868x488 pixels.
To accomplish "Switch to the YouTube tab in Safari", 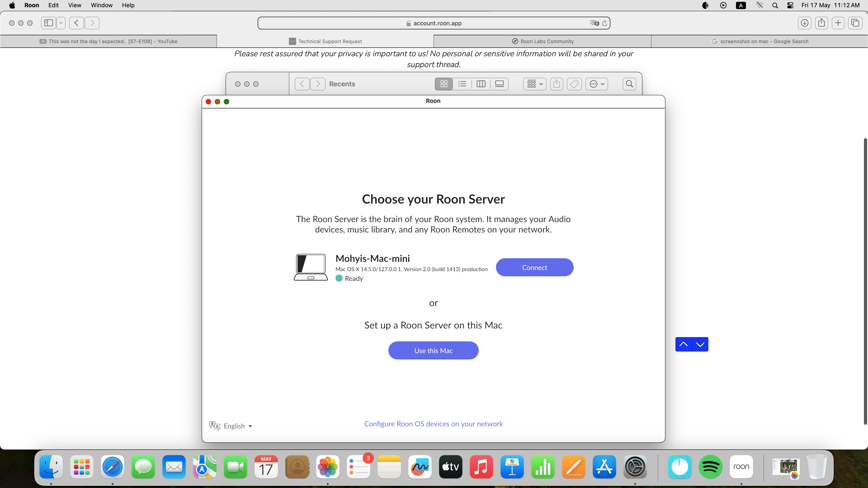I will pos(108,41).
